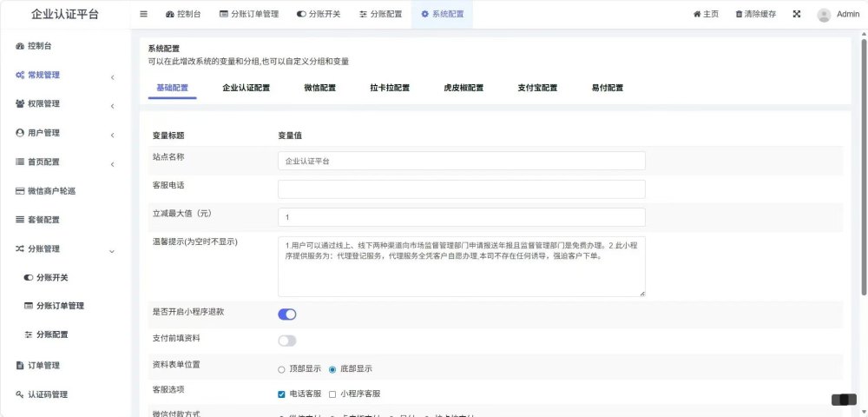The width and height of the screenshot is (868, 417).
Task: Click the top bar 控制台 dashboard icon
Action: click(170, 15)
